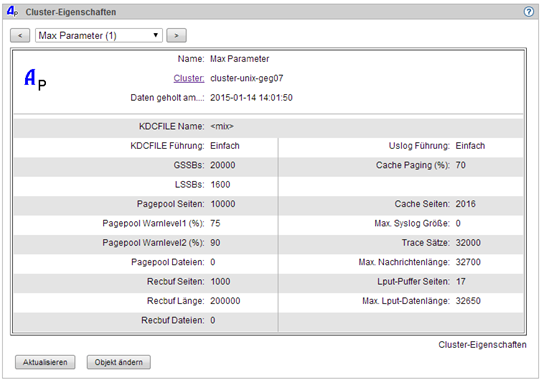543x383 pixels.
Task: Go to next object with right arrow
Action: click(x=176, y=35)
